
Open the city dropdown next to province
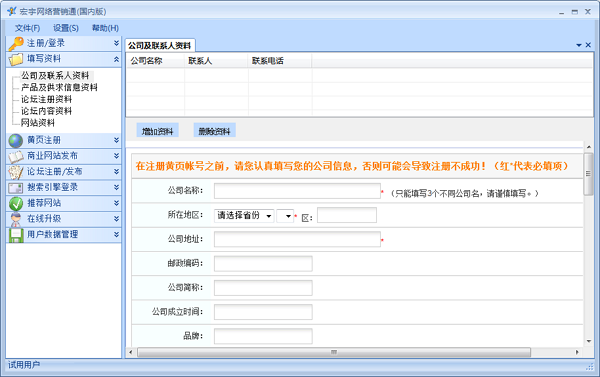[285, 216]
